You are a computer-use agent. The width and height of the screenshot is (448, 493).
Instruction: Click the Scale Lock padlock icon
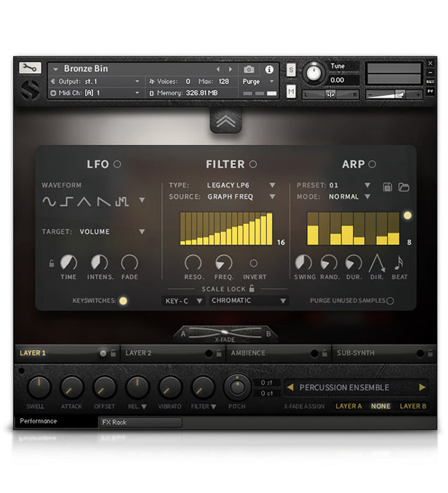251,288
